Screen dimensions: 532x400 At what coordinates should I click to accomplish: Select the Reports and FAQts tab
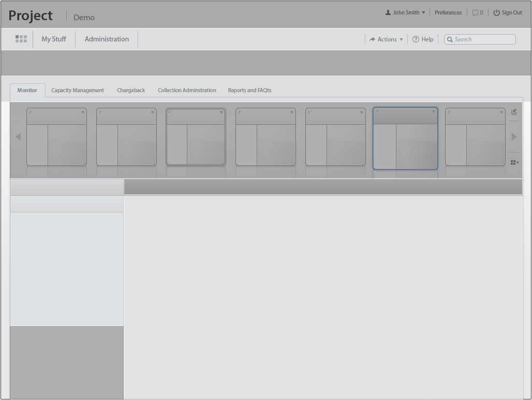click(x=249, y=90)
